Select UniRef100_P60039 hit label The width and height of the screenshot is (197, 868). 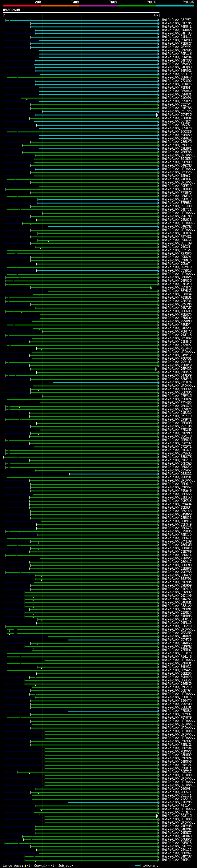coord(176,64)
